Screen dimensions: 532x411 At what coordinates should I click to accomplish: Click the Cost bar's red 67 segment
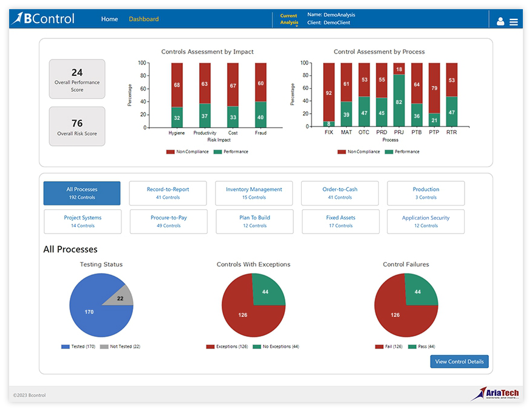(233, 85)
